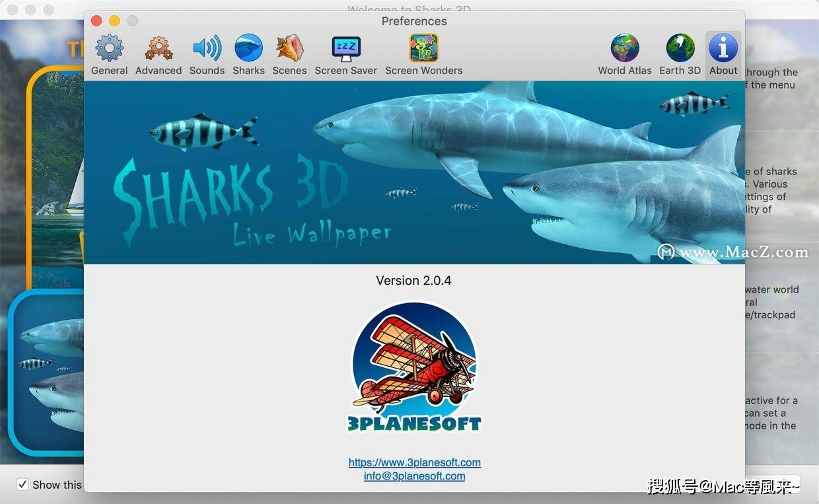Viewport: 819px width, 504px height.
Task: Open the https://www.3planesoft.com link
Action: coord(415,462)
